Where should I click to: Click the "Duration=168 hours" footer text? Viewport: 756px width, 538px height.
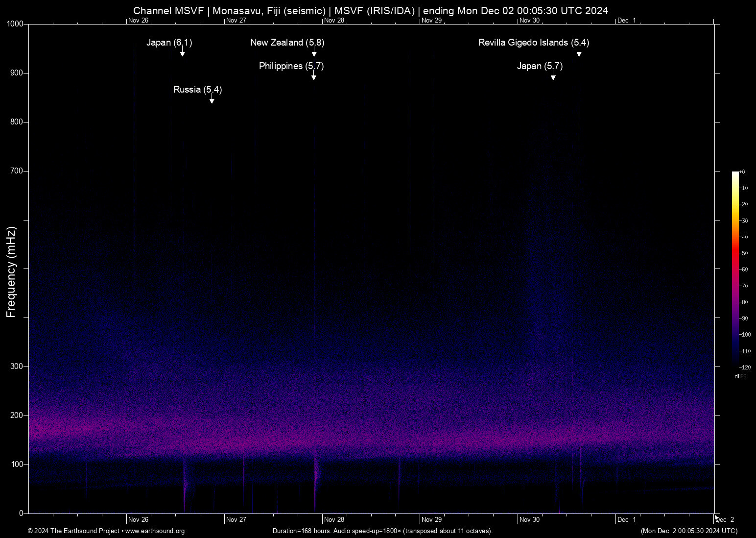click(x=302, y=531)
